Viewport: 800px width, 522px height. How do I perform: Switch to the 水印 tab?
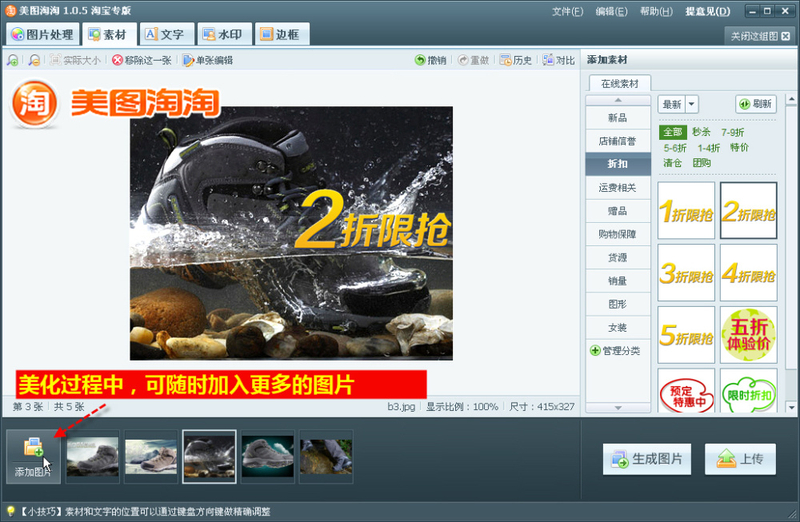(x=223, y=35)
